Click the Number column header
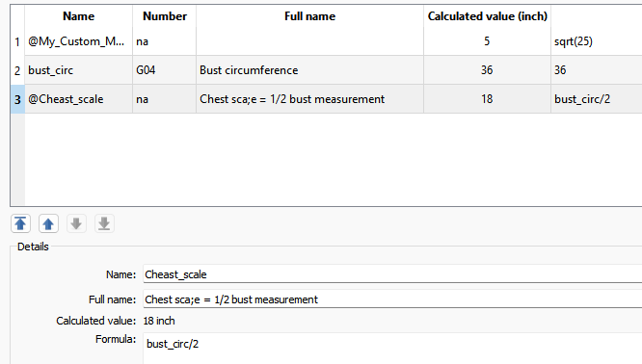 click(165, 16)
